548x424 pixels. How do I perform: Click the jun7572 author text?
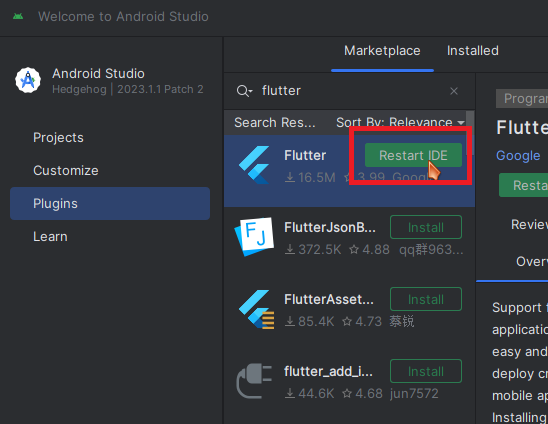point(414,394)
